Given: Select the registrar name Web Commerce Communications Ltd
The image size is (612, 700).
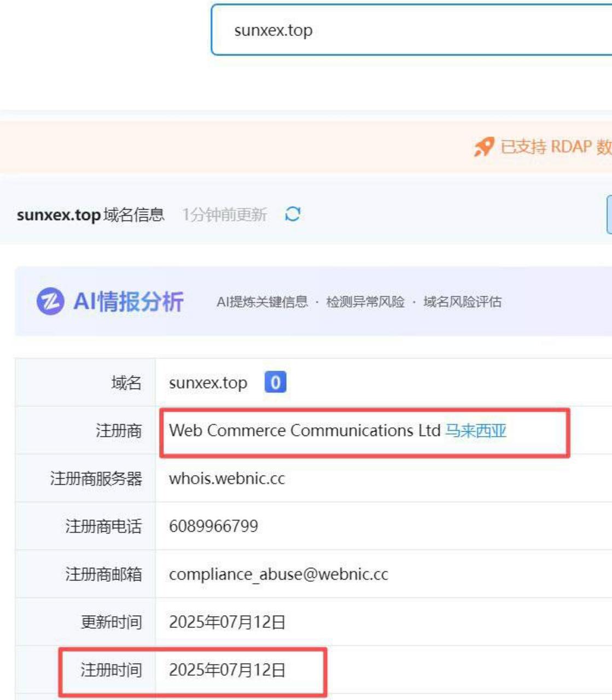Looking at the screenshot, I should pyautogui.click(x=305, y=430).
